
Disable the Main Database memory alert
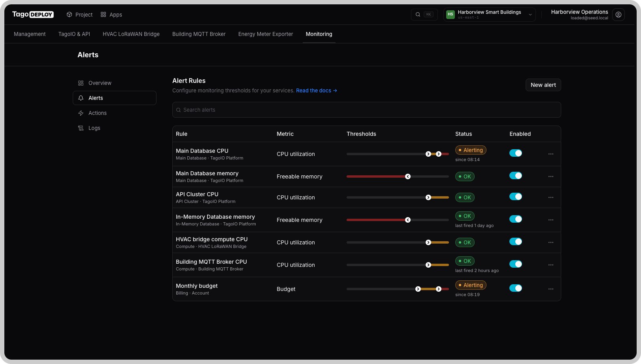[x=516, y=176]
